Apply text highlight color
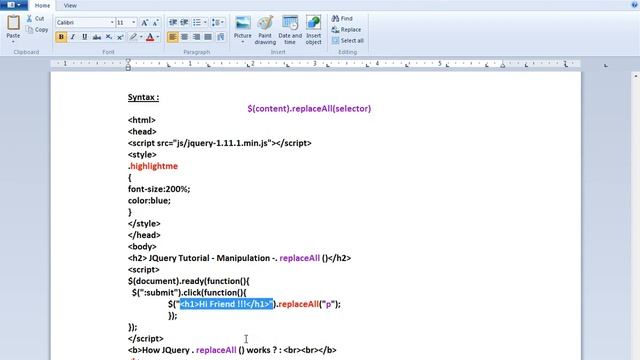The image size is (640, 360). (133, 37)
